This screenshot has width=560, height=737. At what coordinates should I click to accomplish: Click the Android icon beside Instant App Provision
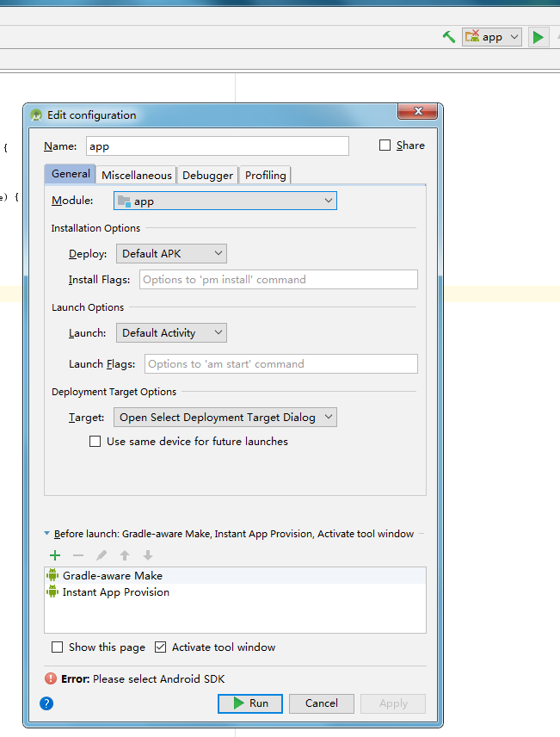tap(52, 591)
